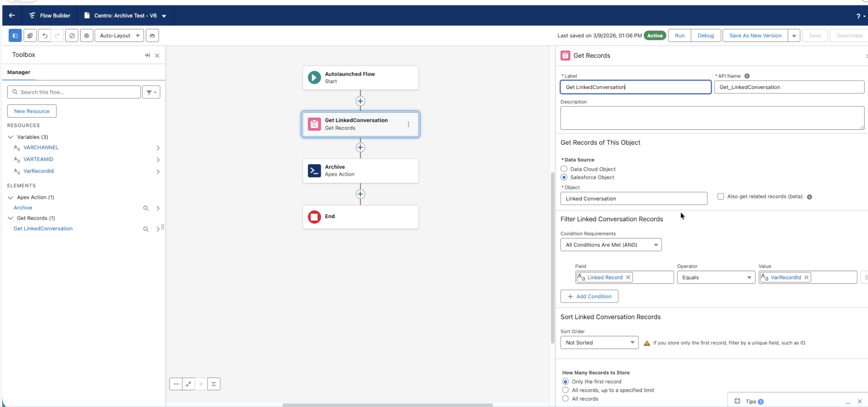
Task: Run the flow
Action: (x=680, y=35)
